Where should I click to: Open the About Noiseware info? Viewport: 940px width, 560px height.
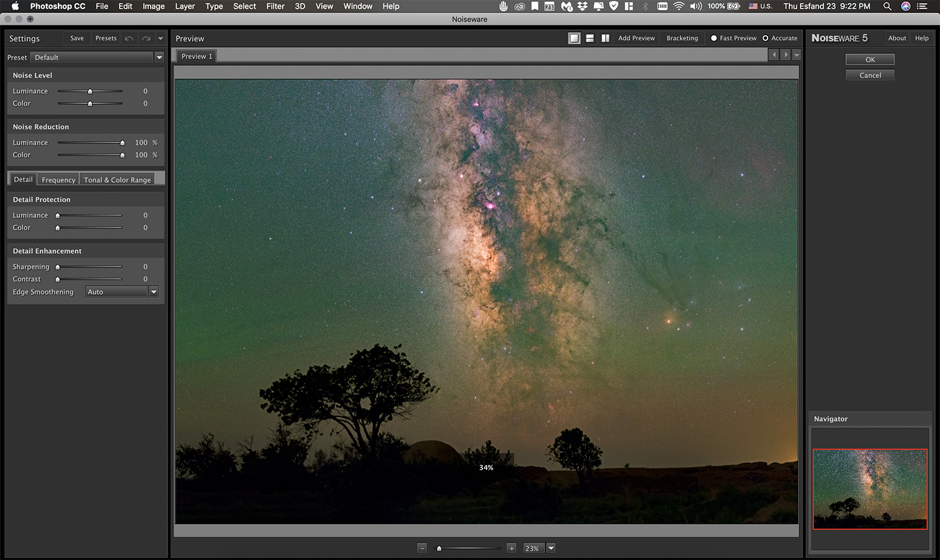tap(897, 39)
